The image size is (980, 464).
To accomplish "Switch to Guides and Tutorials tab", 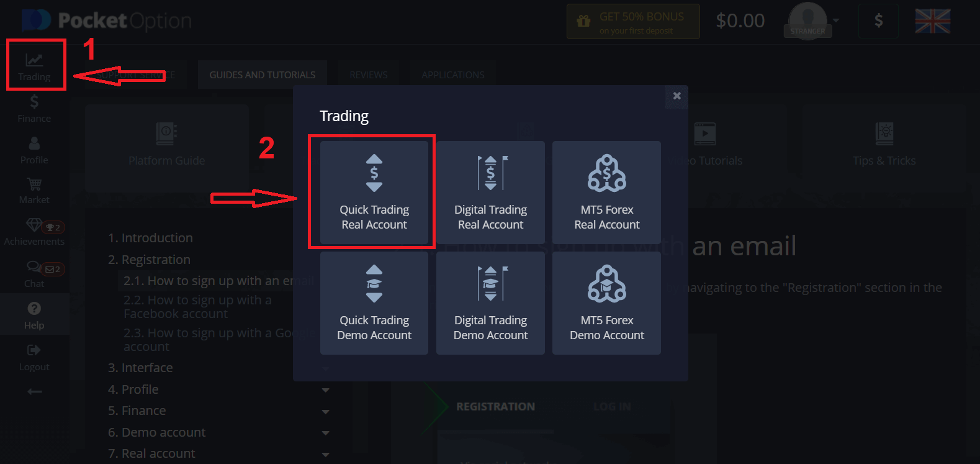I will pyautogui.click(x=263, y=75).
